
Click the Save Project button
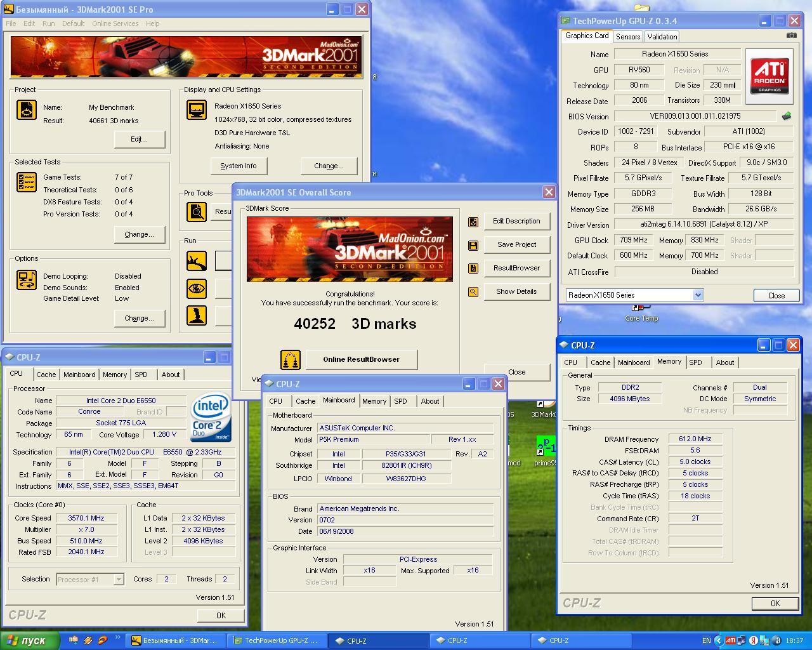(516, 244)
